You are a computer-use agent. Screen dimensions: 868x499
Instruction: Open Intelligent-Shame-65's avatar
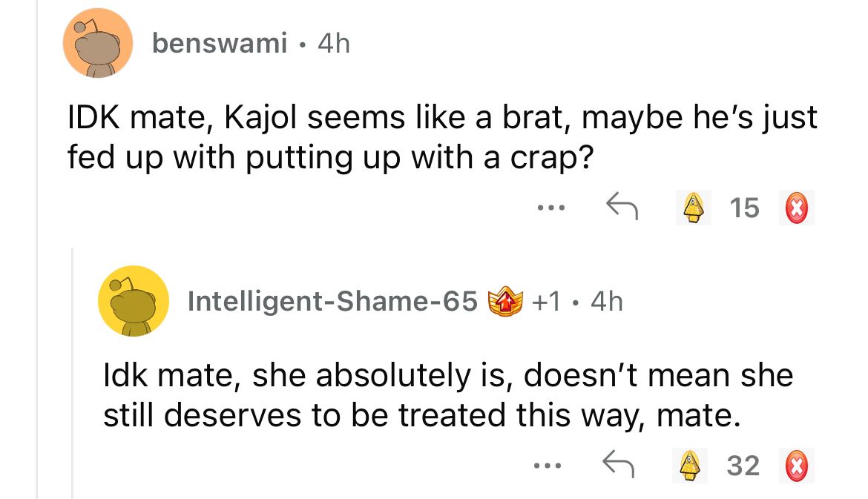pyautogui.click(x=134, y=301)
